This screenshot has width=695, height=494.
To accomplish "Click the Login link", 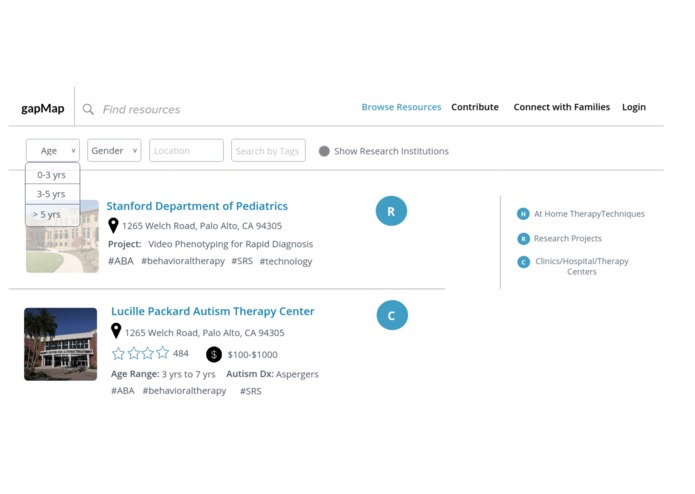I will (634, 107).
